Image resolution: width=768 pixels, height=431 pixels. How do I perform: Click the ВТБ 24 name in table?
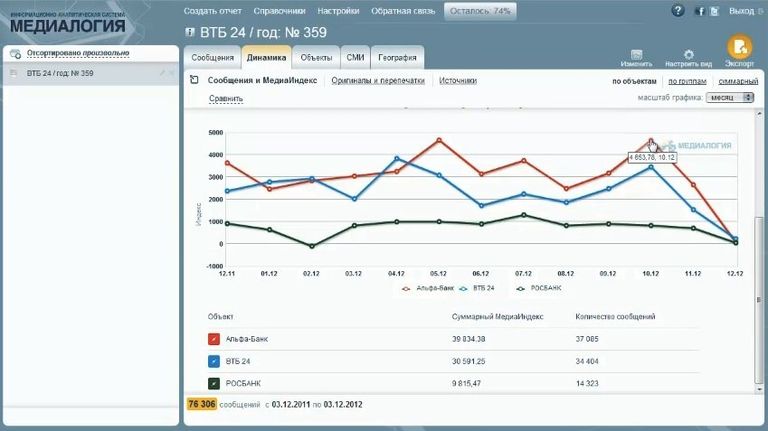(238, 361)
